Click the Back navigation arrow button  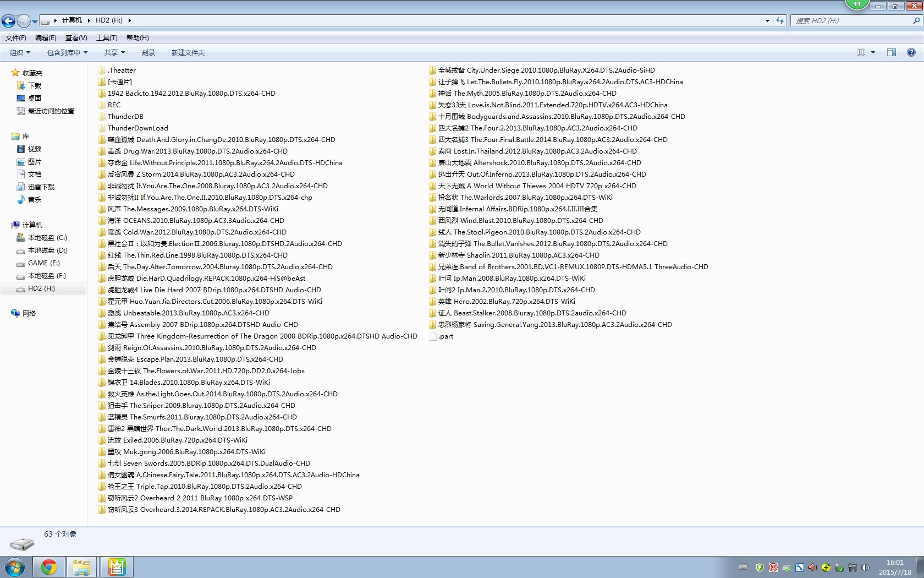pyautogui.click(x=8, y=21)
